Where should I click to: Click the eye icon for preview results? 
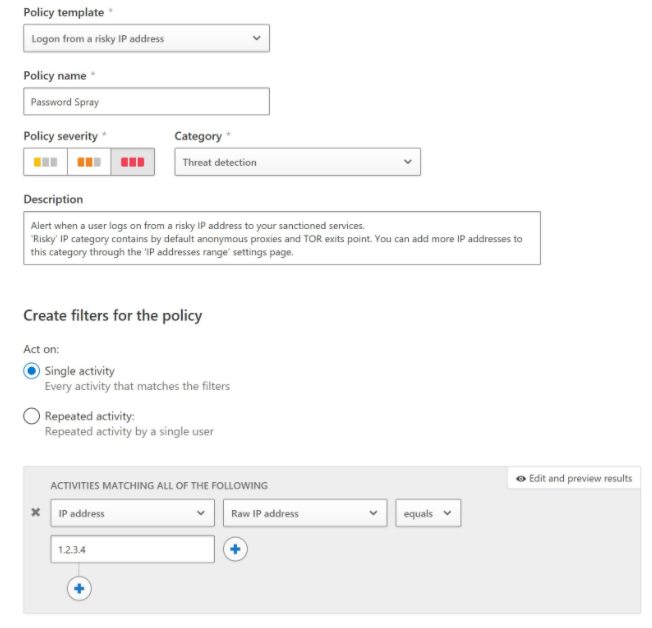(x=521, y=479)
